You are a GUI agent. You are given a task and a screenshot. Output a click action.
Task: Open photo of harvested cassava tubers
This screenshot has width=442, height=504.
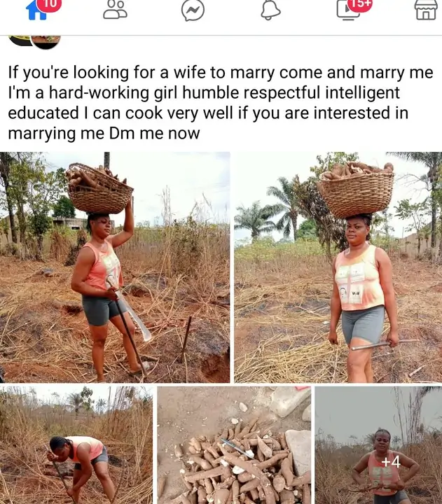[x=233, y=445]
